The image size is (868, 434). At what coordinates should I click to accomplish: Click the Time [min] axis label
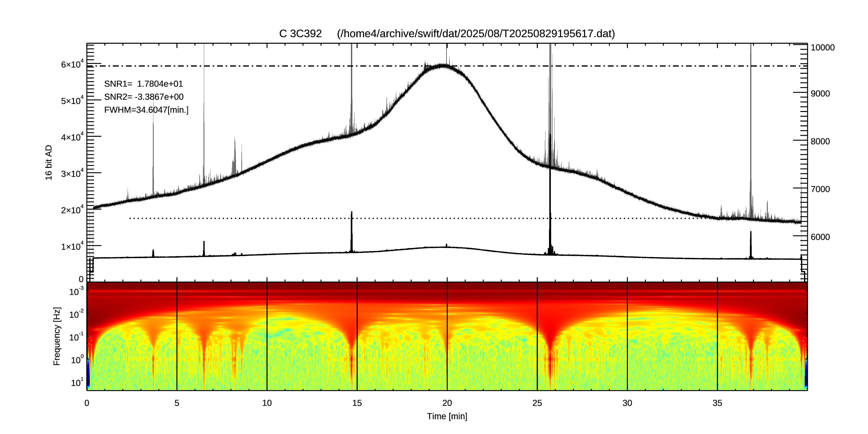pyautogui.click(x=447, y=417)
